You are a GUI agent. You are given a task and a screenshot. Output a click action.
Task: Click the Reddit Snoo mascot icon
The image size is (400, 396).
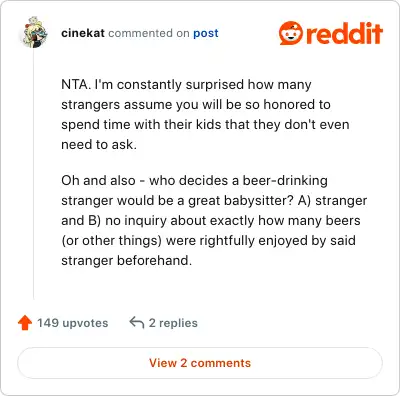pyautogui.click(x=291, y=33)
